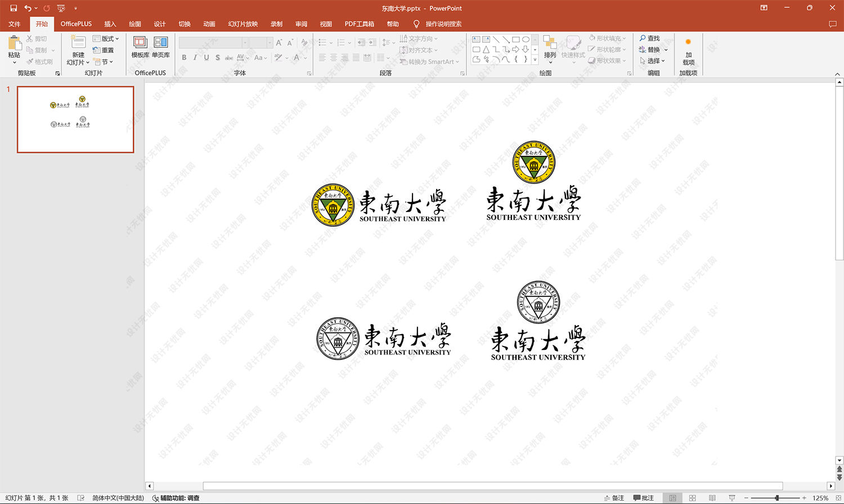
Task: Toggle the 备注 (Notes) pane
Action: (x=614, y=498)
